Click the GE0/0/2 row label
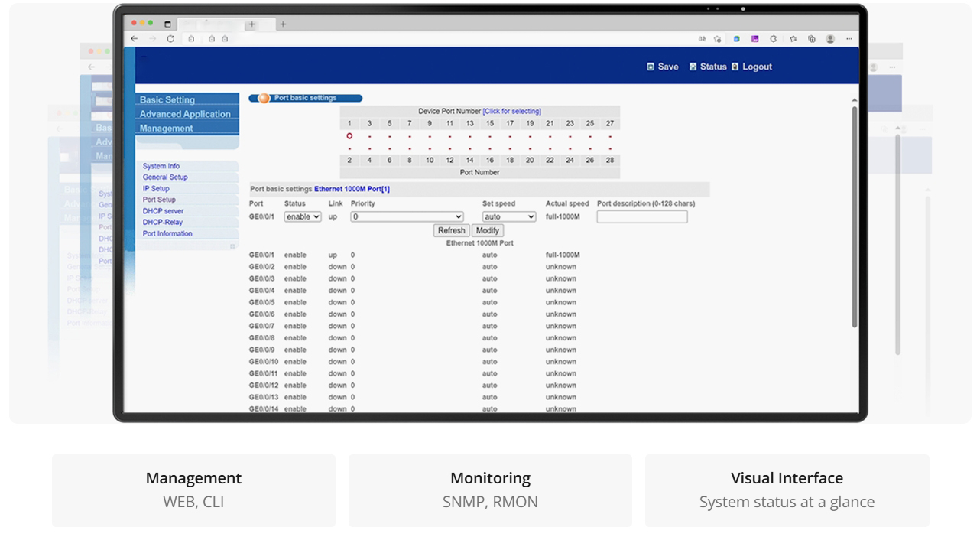 coord(261,267)
